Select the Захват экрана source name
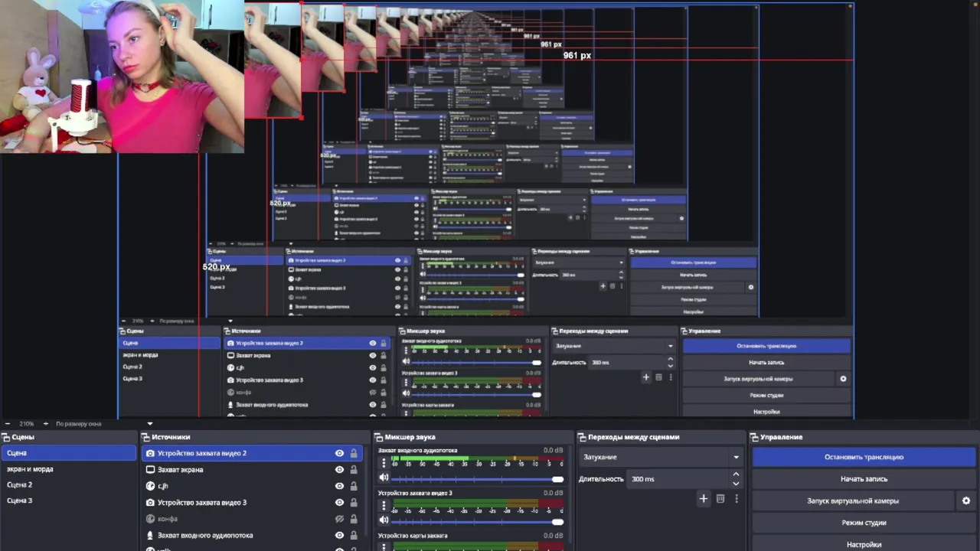The height and width of the screenshot is (551, 980). 180,470
